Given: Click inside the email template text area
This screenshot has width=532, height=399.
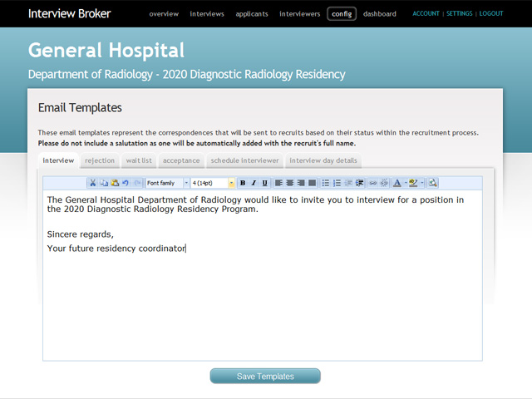Looking at the screenshot, I should (x=262, y=299).
